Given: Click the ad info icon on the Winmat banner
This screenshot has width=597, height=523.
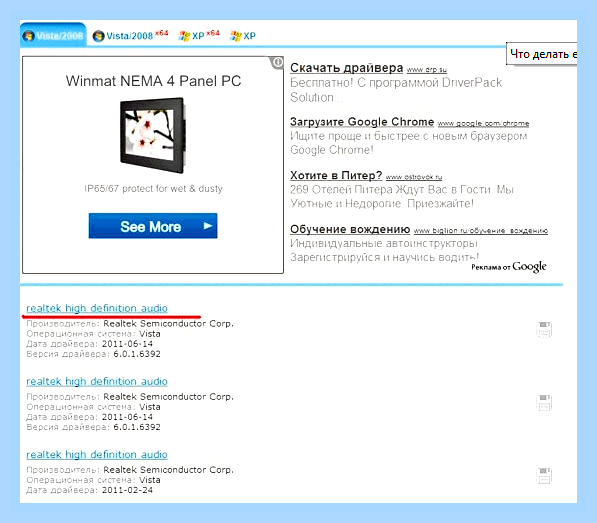Looking at the screenshot, I should (x=278, y=62).
